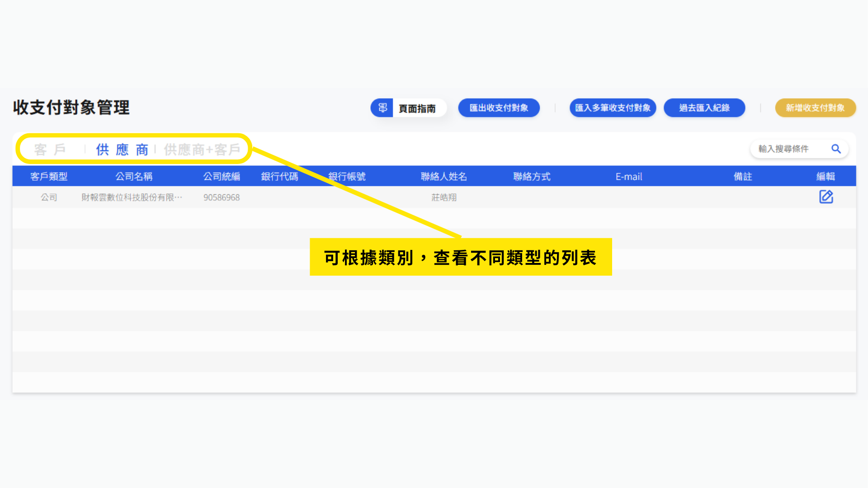Click the page guide signpost icon
The width and height of the screenshot is (868, 488).
point(382,108)
